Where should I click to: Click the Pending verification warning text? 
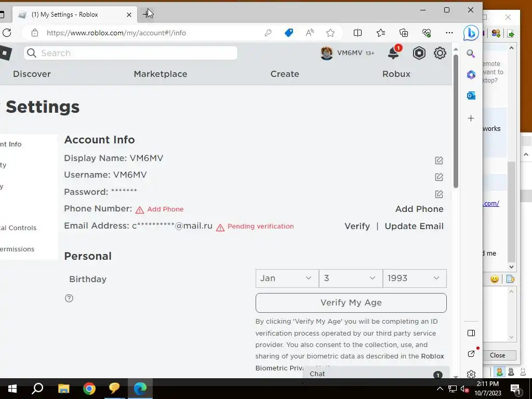pyautogui.click(x=261, y=227)
